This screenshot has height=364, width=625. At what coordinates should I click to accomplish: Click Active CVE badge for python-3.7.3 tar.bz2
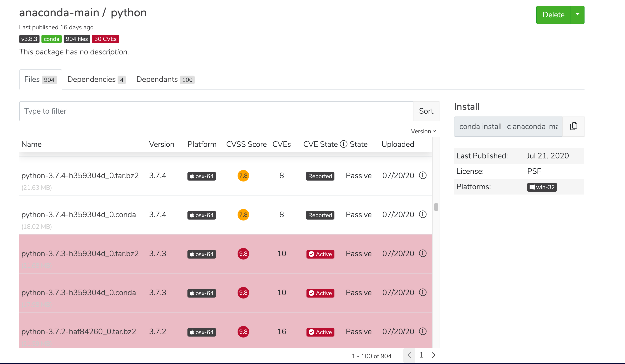(x=320, y=254)
